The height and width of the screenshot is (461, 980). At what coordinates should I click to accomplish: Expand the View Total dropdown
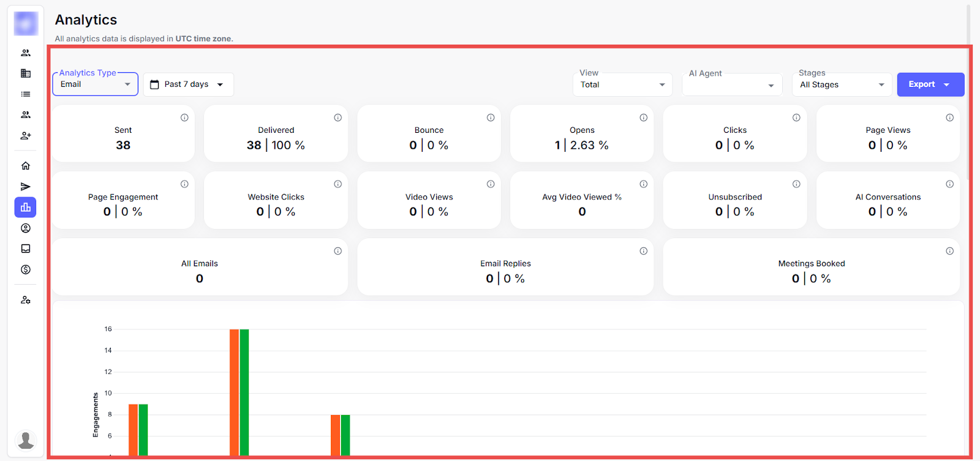[x=622, y=84]
